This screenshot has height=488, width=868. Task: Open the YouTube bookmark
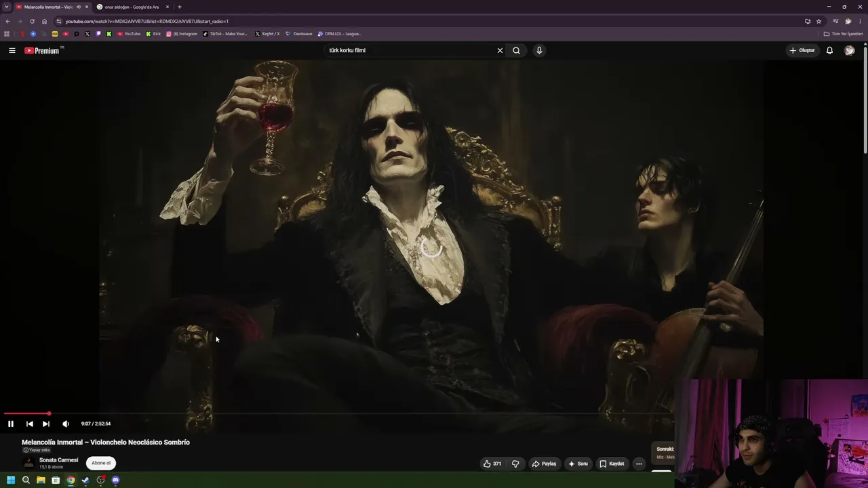(x=128, y=34)
